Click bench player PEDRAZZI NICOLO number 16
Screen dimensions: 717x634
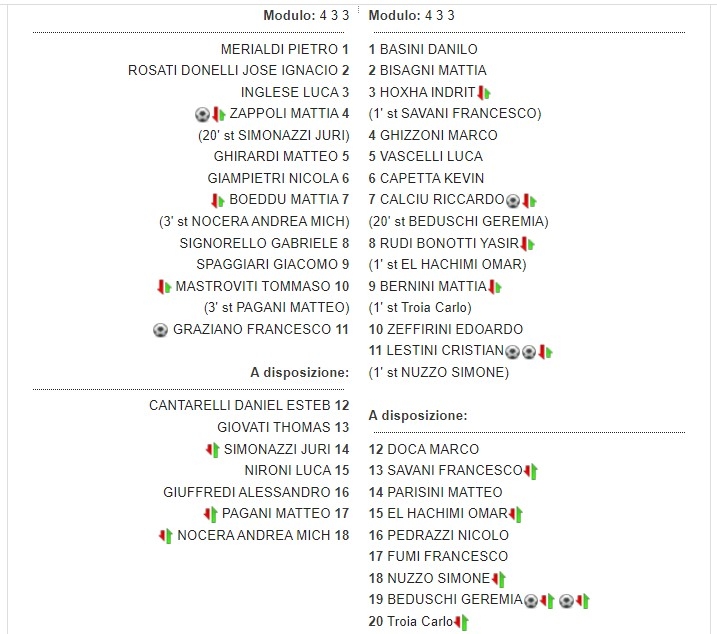(432, 535)
